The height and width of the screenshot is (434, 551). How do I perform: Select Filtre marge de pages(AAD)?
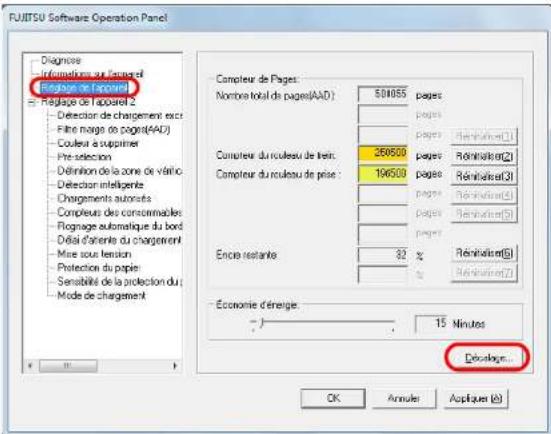coord(114,129)
